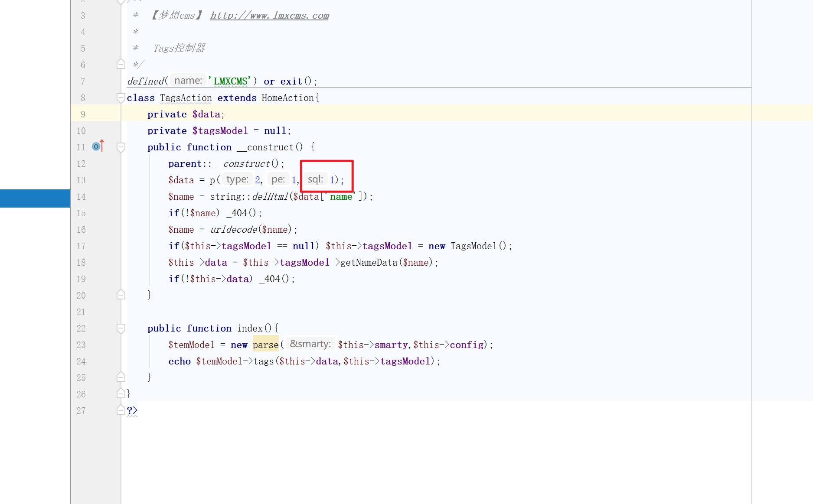Viewport: 813px width, 504px height.
Task: Click the type: parameter hint
Action: pyautogui.click(x=237, y=179)
